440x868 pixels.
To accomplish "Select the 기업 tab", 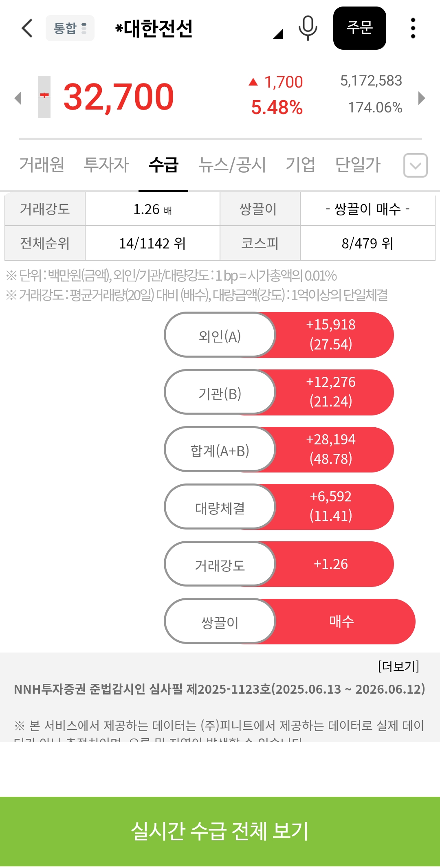I will tap(300, 165).
